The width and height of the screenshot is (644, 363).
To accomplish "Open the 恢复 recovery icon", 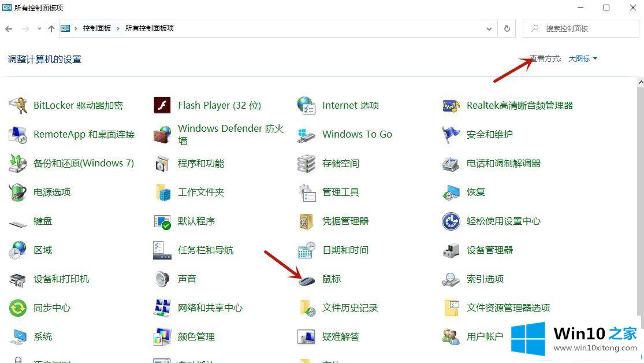I will (x=451, y=192).
